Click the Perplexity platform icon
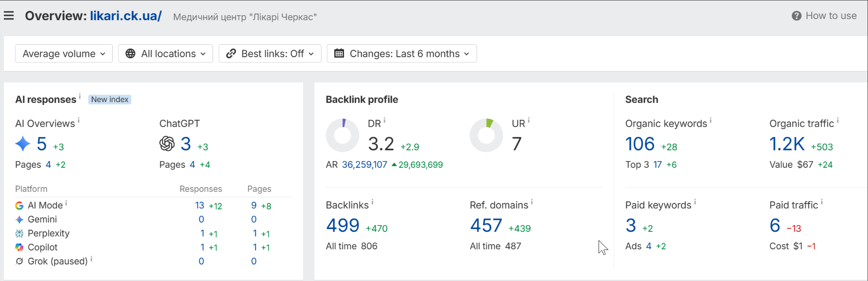This screenshot has width=868, height=281. (19, 233)
